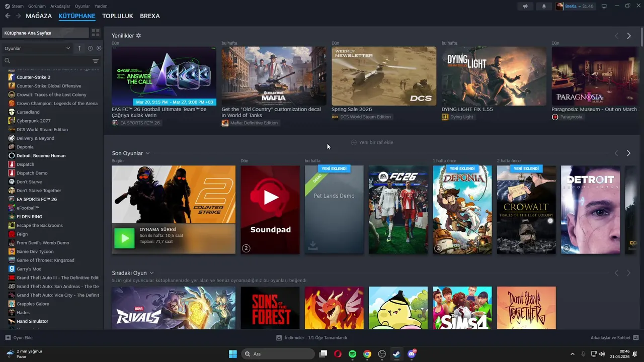
Task: Open Deponia cover in recent games
Action: (x=462, y=210)
